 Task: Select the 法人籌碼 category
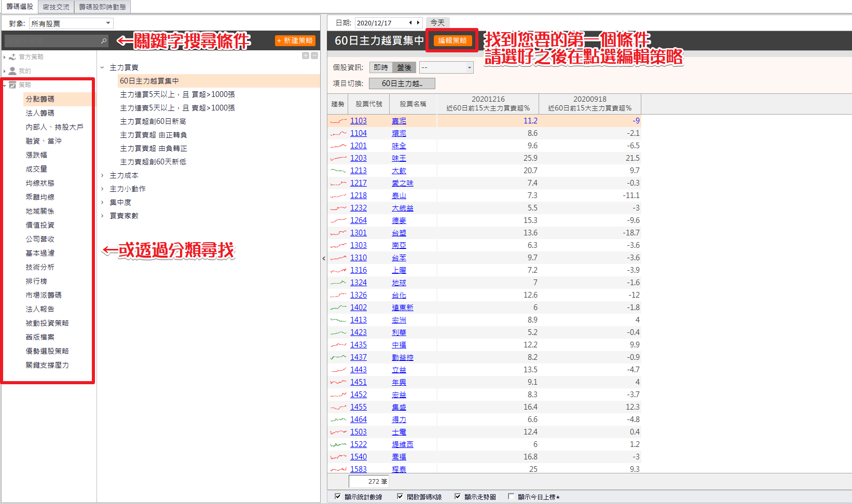[40, 113]
